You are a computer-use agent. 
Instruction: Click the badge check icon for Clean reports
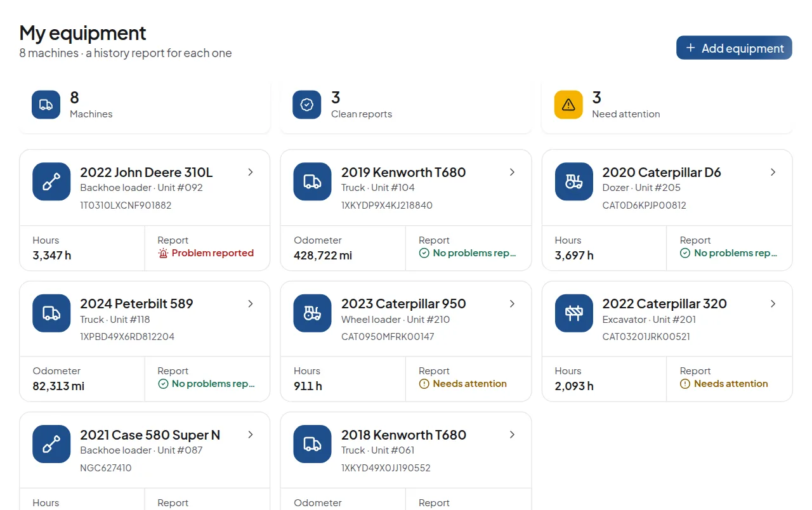pos(307,105)
